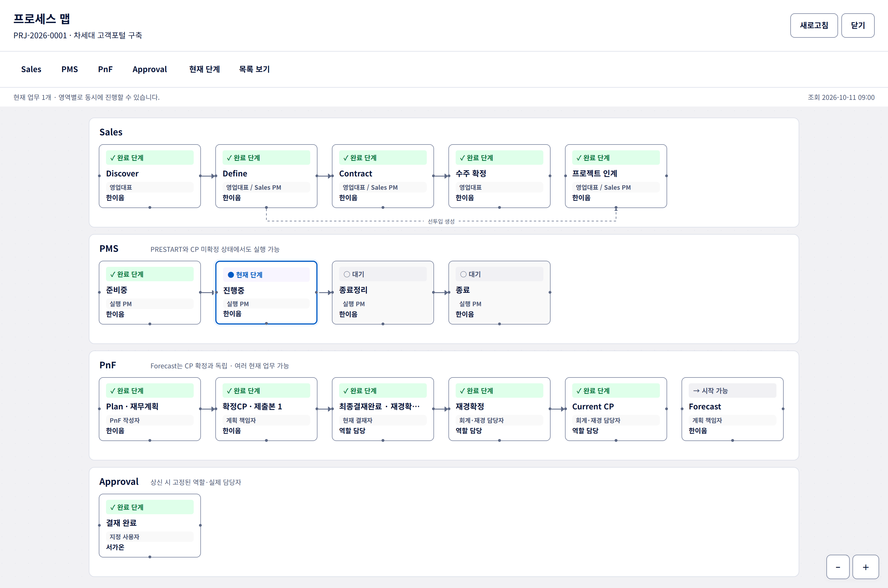888x588 pixels.
Task: Zoom out with the minus button
Action: coord(838,567)
